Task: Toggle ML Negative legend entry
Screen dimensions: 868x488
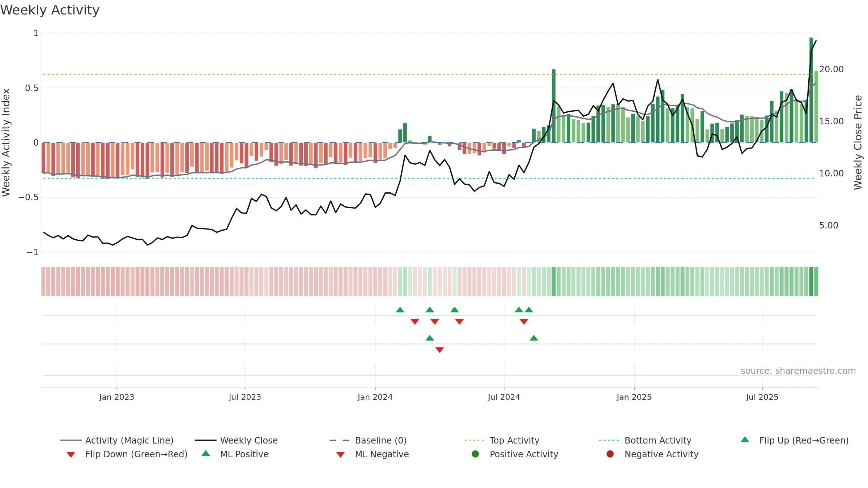Action: (x=372, y=454)
